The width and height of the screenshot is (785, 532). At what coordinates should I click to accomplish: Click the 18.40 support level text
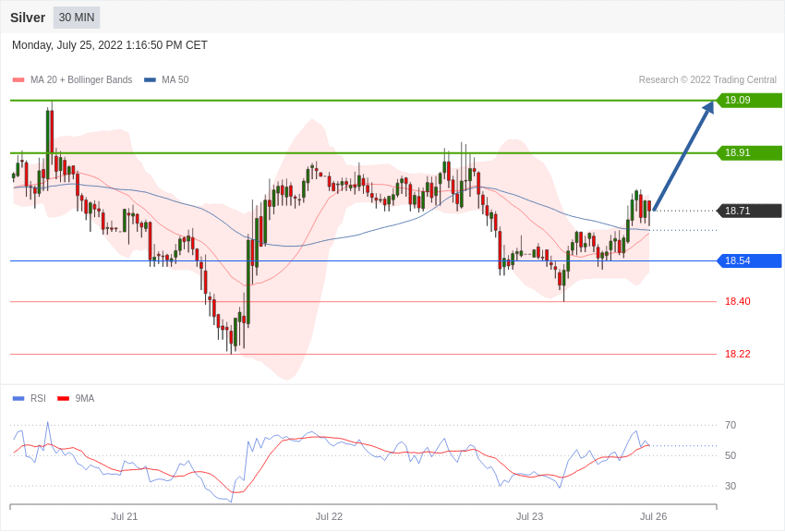tap(738, 301)
